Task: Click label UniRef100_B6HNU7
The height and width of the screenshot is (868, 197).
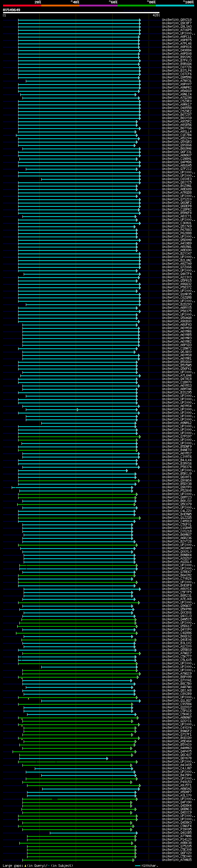Action: pyautogui.click(x=177, y=535)
